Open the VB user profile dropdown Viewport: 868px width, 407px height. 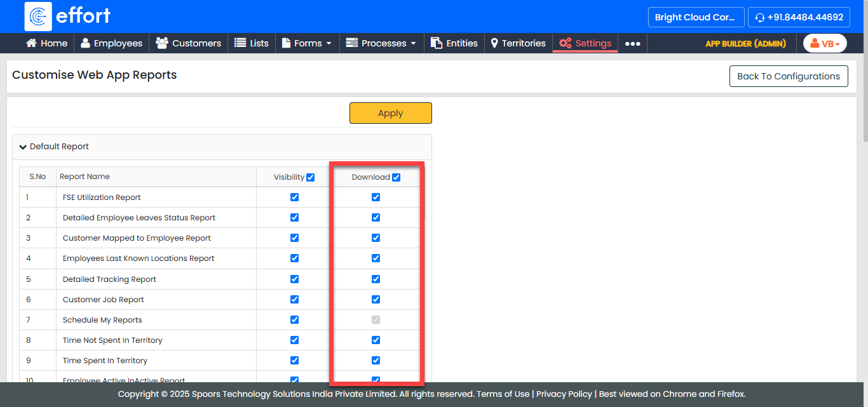click(825, 43)
